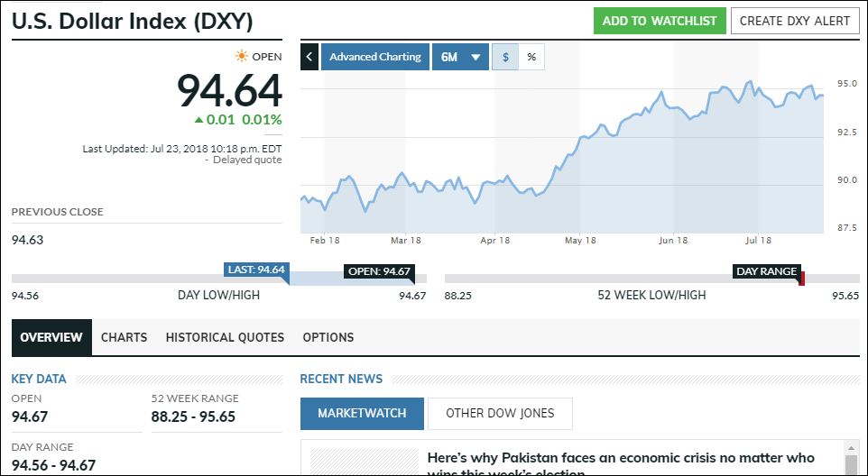This screenshot has width=868, height=476.
Task: Show Other Dow Jones news
Action: click(500, 414)
